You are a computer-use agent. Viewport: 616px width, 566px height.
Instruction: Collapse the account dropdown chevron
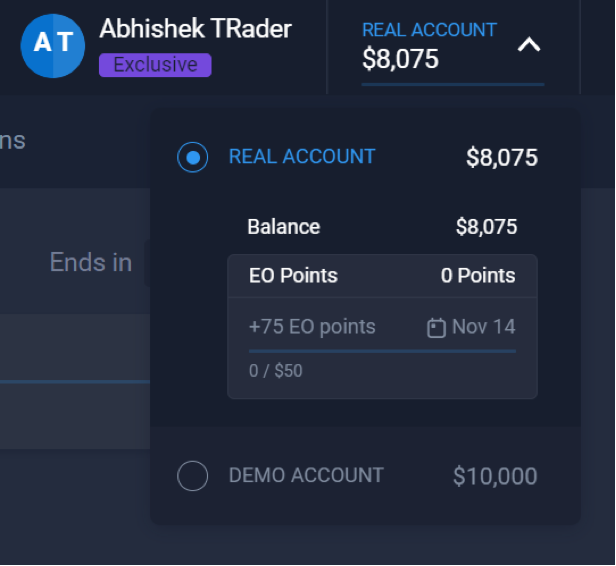[x=529, y=44]
